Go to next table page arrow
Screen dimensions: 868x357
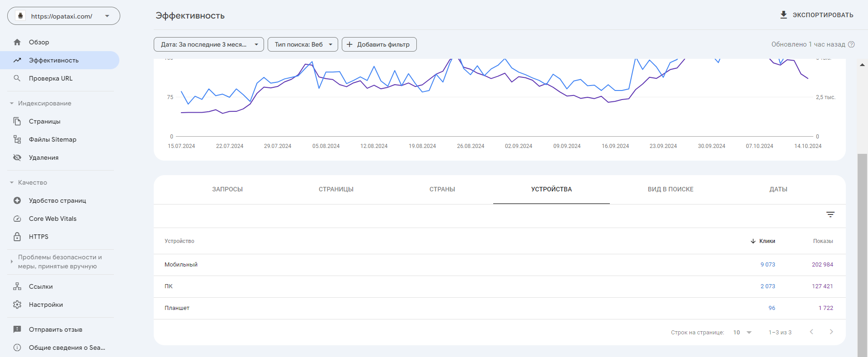[831, 332]
